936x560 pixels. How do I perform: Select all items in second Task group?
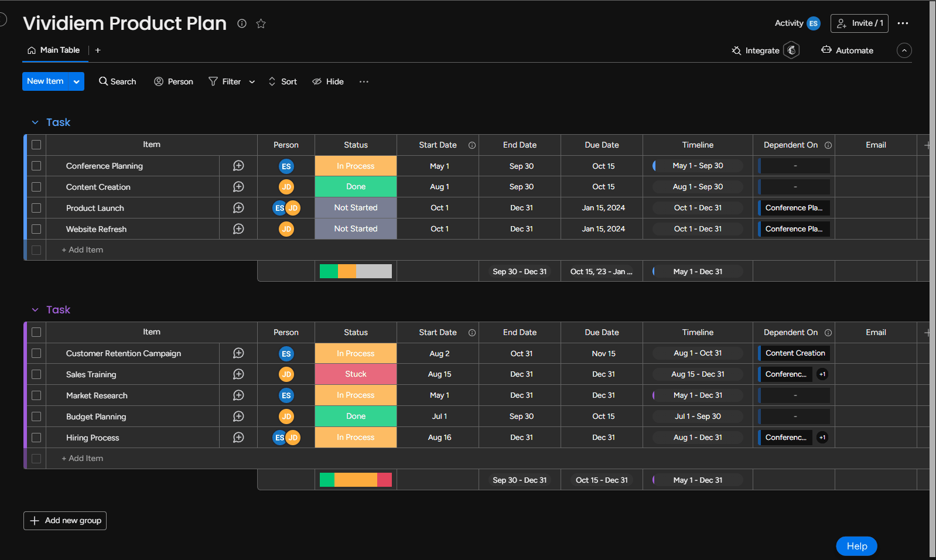click(x=36, y=332)
